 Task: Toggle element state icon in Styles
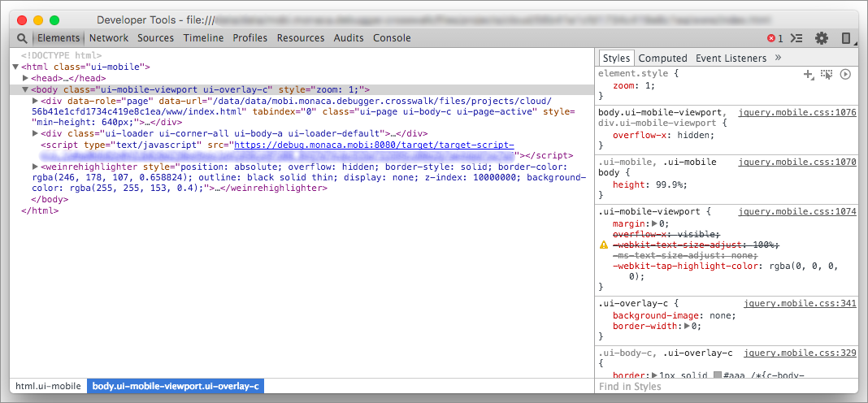[x=827, y=74]
